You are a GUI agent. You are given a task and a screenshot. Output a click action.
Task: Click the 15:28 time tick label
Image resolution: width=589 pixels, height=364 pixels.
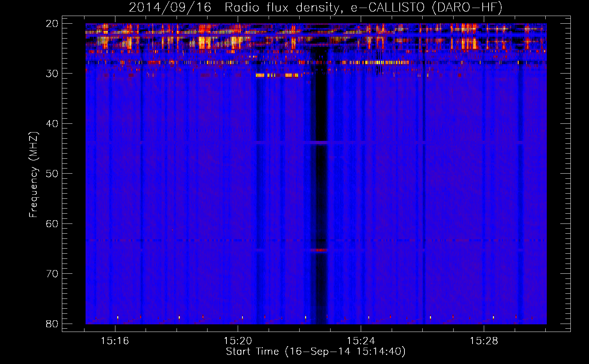tap(484, 341)
